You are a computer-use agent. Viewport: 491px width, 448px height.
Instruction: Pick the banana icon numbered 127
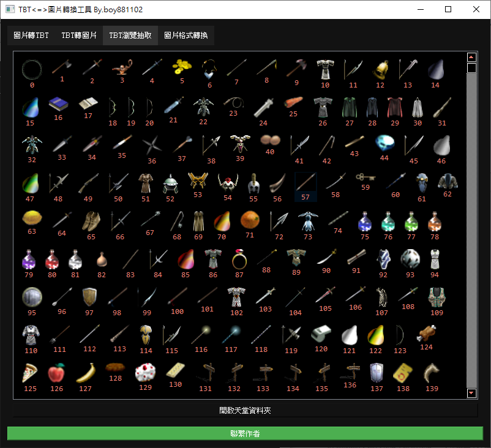86,373
